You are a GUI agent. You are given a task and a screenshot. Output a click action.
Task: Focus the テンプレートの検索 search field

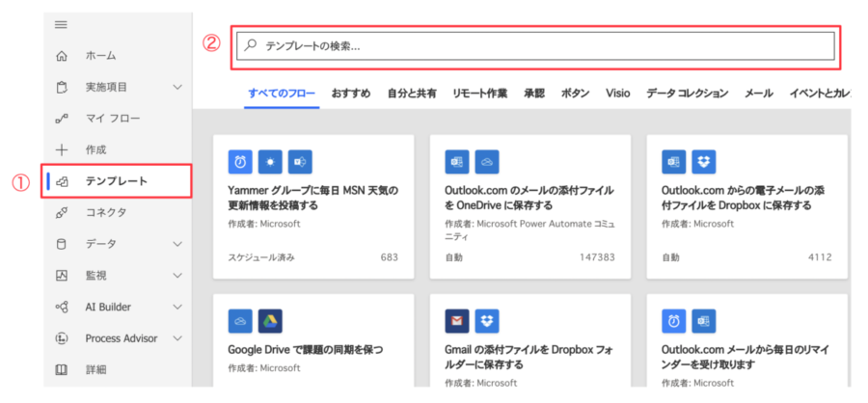pos(535,46)
